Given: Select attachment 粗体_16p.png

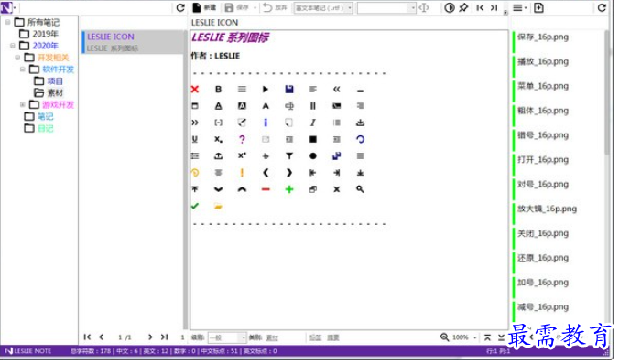Looking at the screenshot, I should click(542, 111).
